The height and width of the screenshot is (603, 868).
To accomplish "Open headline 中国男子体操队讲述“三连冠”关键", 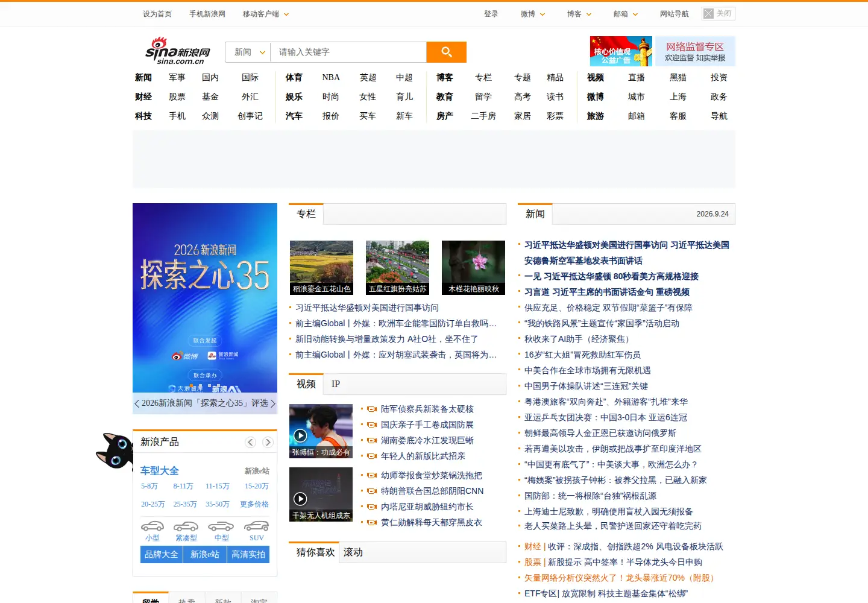I will [586, 387].
